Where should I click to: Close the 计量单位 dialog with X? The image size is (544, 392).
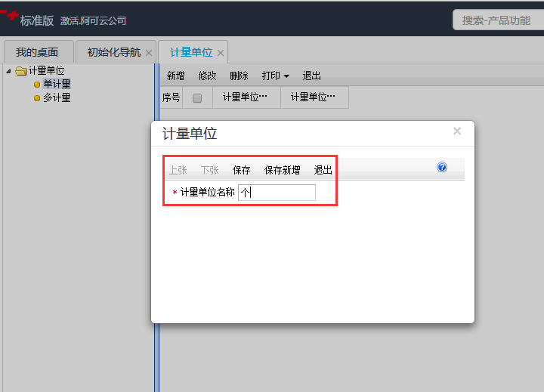457,131
